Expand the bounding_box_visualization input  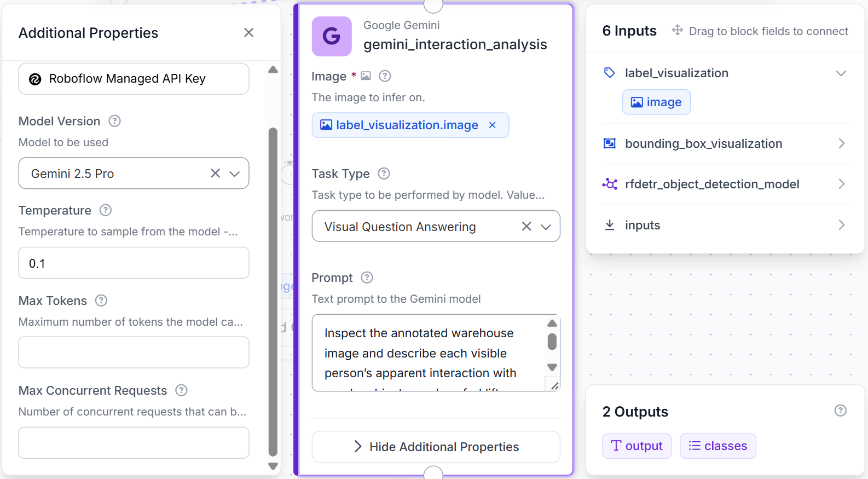coord(842,143)
